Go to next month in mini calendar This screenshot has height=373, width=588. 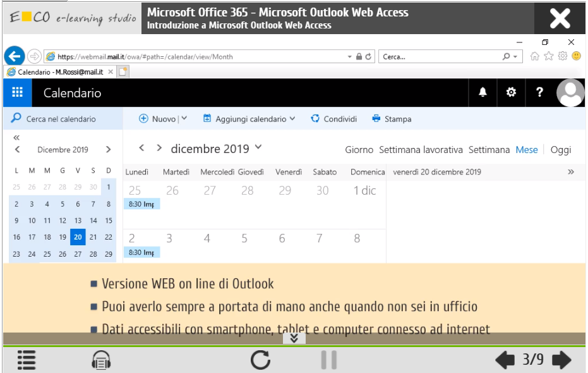point(109,149)
